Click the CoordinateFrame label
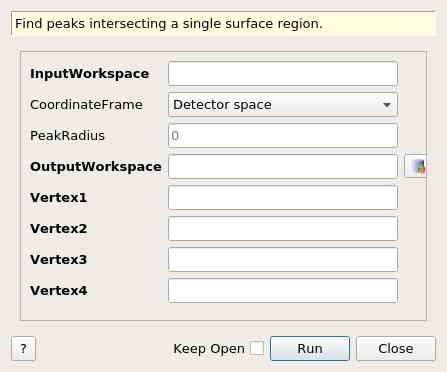This screenshot has width=447, height=372. (86, 105)
